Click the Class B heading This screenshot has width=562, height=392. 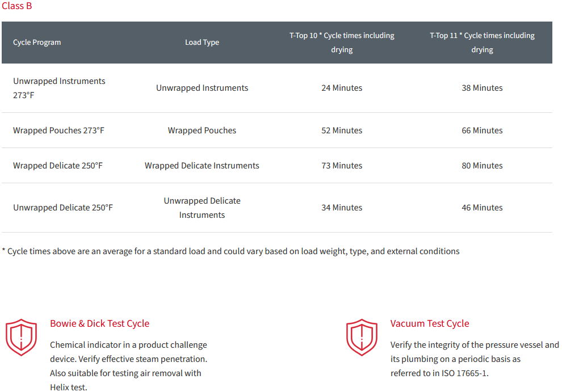click(x=17, y=6)
